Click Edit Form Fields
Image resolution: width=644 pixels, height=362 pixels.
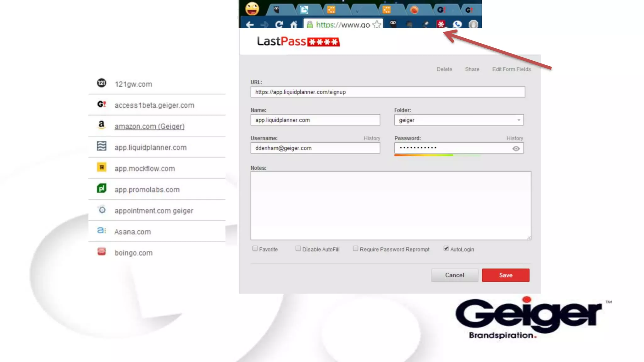[x=511, y=69]
